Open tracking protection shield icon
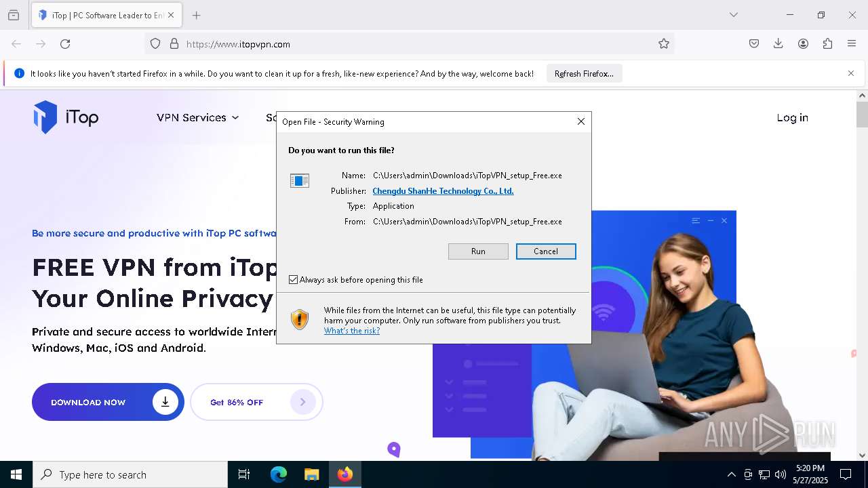 [x=155, y=44]
